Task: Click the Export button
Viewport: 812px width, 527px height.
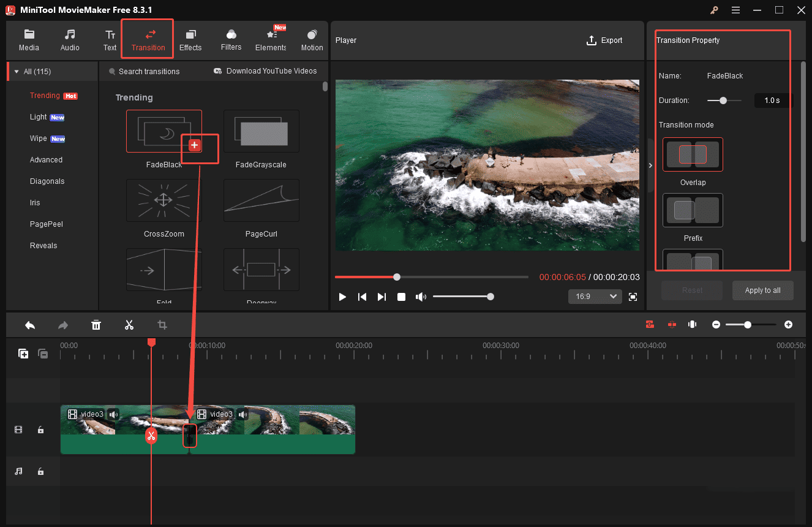Action: (604, 40)
